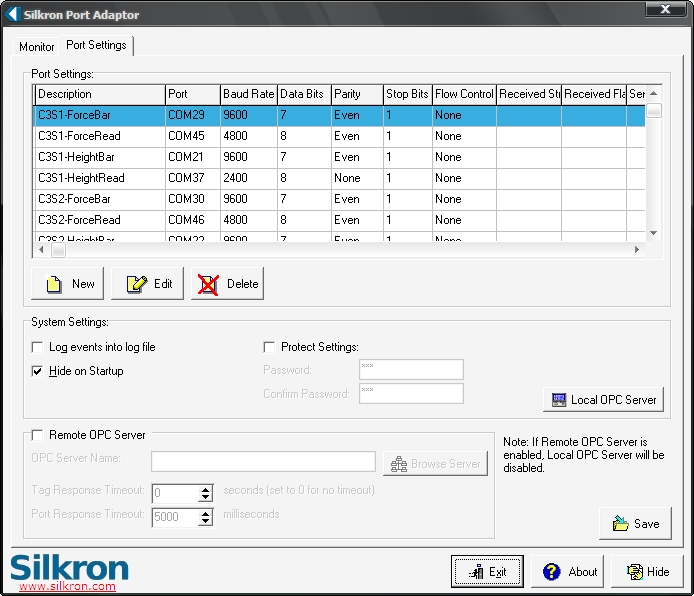The image size is (694, 596).
Task: Decrease Port Response Timeout value
Action: click(205, 521)
